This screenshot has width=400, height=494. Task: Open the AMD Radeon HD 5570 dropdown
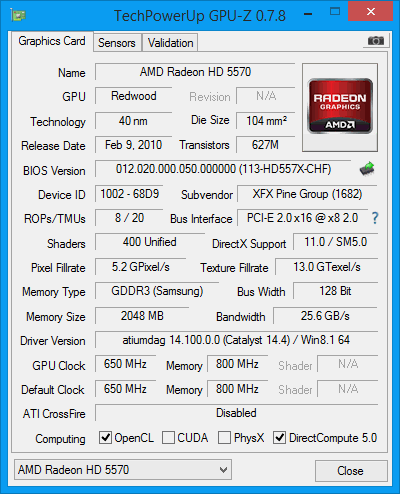coord(123,470)
